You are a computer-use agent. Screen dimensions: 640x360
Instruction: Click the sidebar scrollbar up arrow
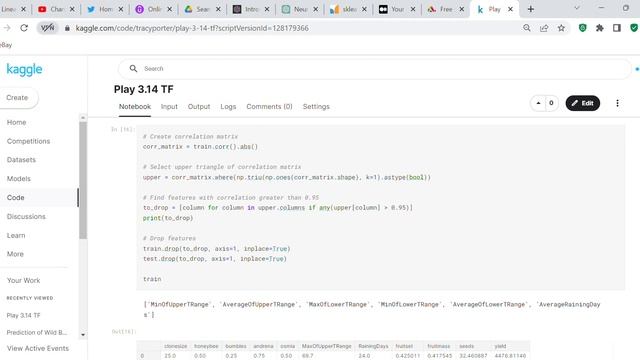[x=83, y=118]
